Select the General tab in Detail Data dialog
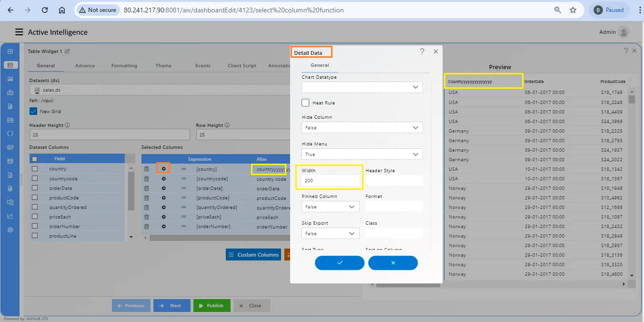This screenshot has width=644, height=322. [320, 65]
